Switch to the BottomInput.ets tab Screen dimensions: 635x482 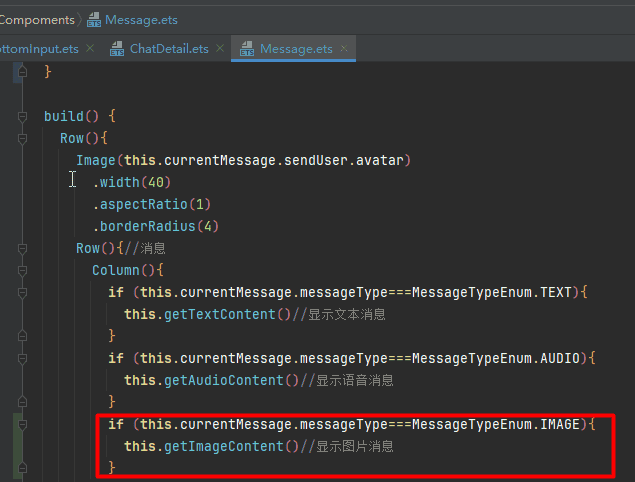click(x=38, y=49)
